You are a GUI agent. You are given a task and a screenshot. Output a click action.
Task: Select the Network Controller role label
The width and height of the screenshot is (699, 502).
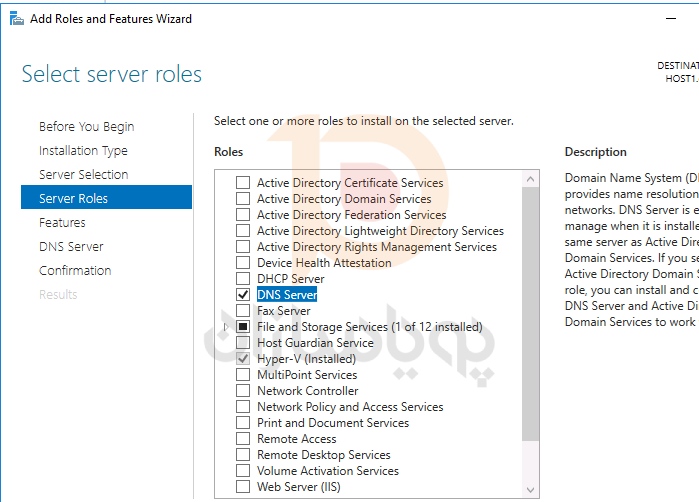307,391
